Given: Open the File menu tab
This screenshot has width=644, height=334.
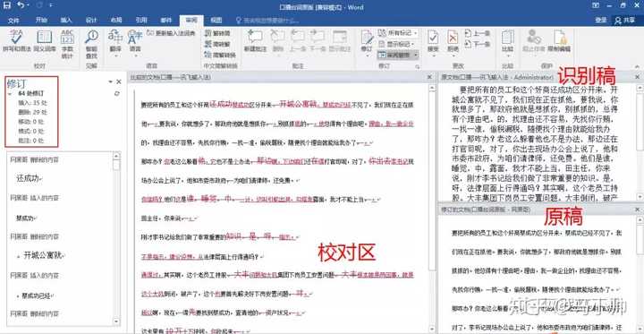Looking at the screenshot, I should point(13,21).
